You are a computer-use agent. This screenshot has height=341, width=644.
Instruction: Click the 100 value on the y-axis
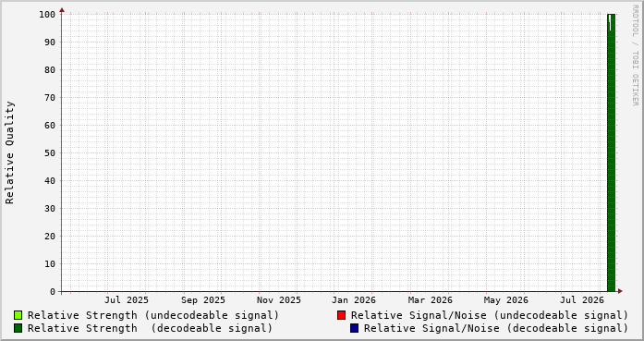click(x=47, y=15)
